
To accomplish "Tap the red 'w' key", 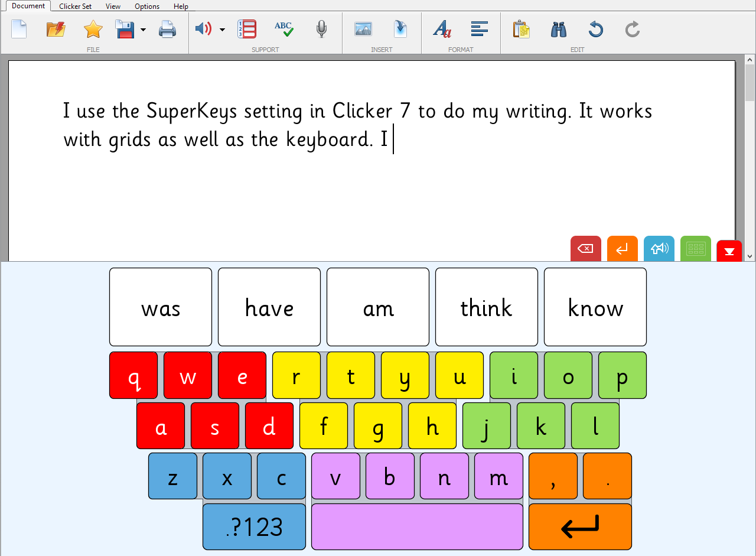I will pyautogui.click(x=188, y=375).
